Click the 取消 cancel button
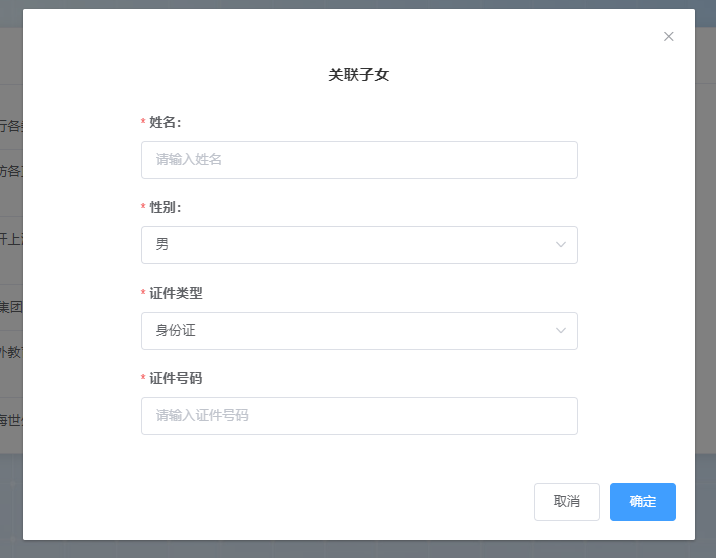Image resolution: width=716 pixels, height=558 pixels. (567, 502)
